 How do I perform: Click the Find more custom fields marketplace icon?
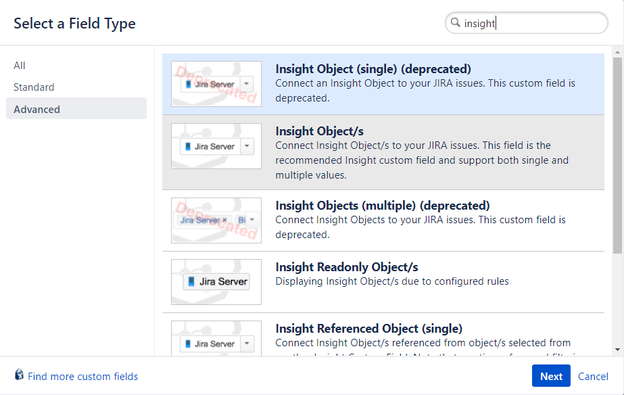click(x=19, y=375)
